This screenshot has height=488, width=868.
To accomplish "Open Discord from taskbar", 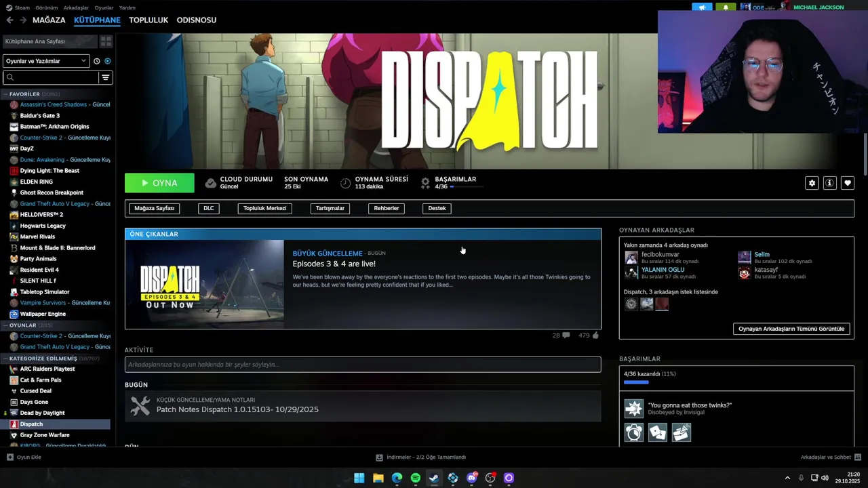I will point(471,478).
